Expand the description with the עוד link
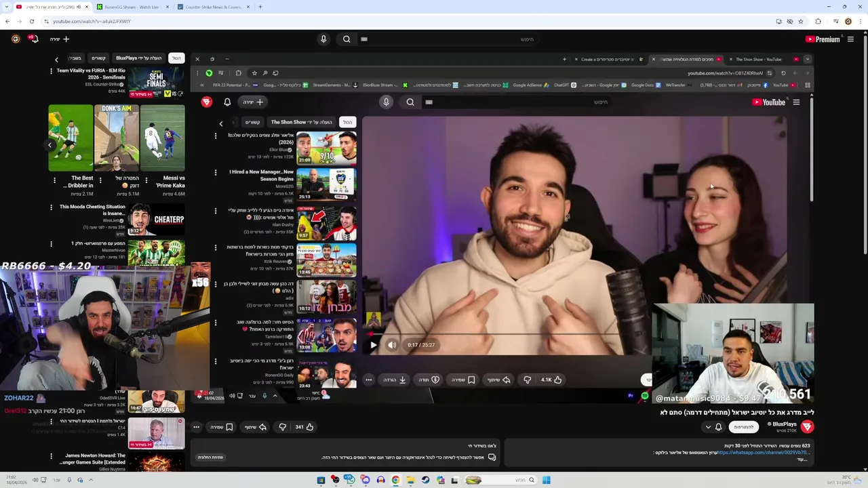The width and height of the screenshot is (868, 488). coord(803,459)
